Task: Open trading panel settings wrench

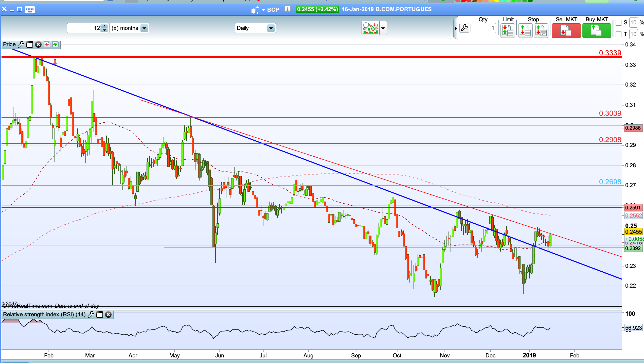Action: (464, 28)
